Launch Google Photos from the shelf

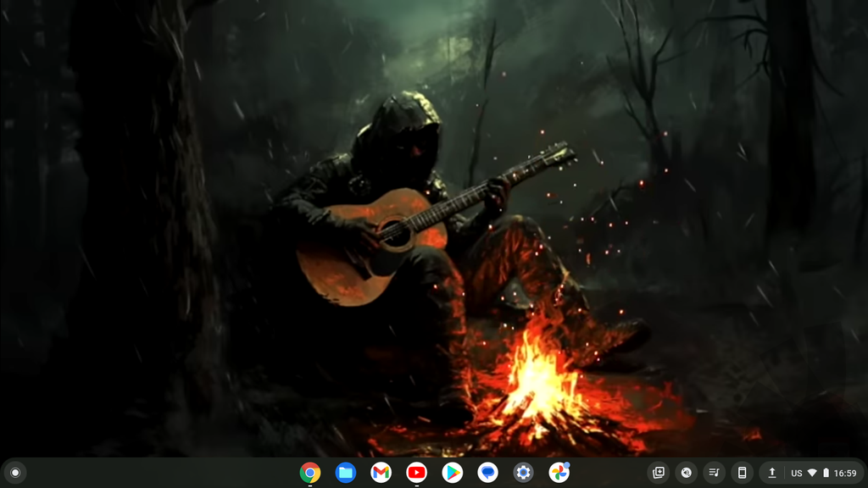click(x=559, y=473)
